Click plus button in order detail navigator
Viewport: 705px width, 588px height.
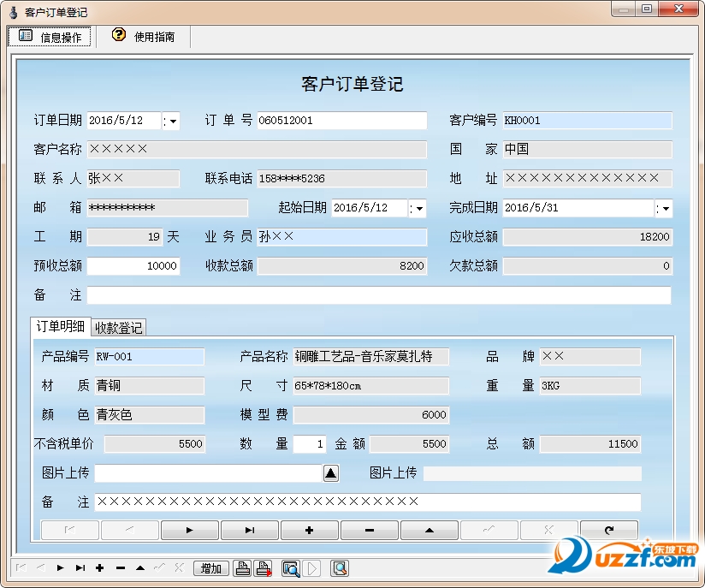[x=310, y=530]
